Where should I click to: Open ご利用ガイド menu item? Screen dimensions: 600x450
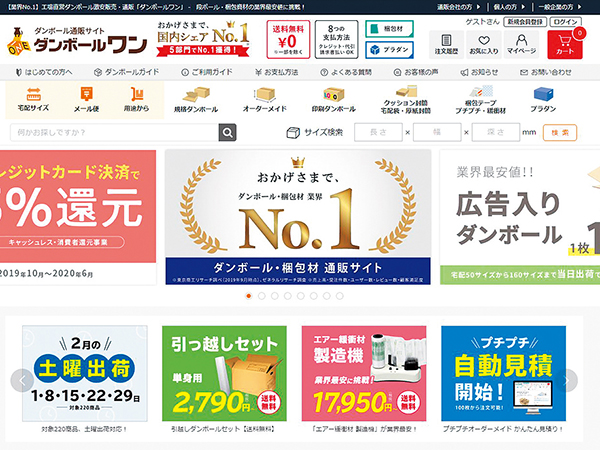click(207, 72)
